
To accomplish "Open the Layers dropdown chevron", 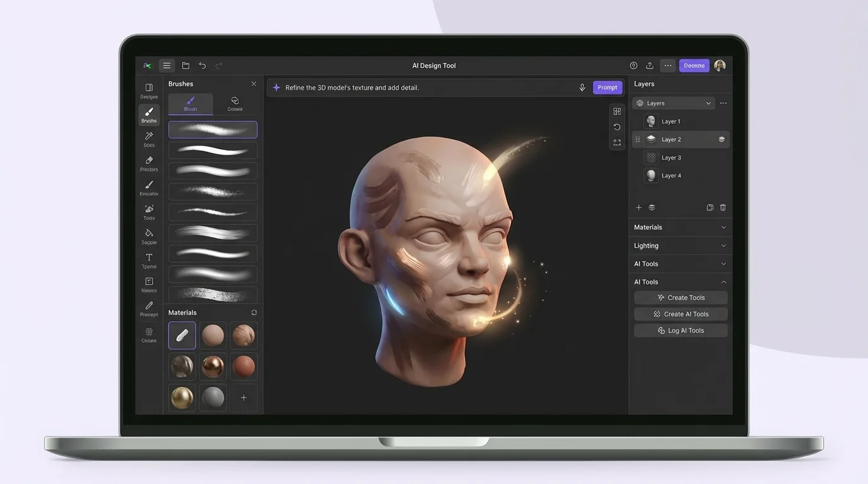I will pos(708,102).
